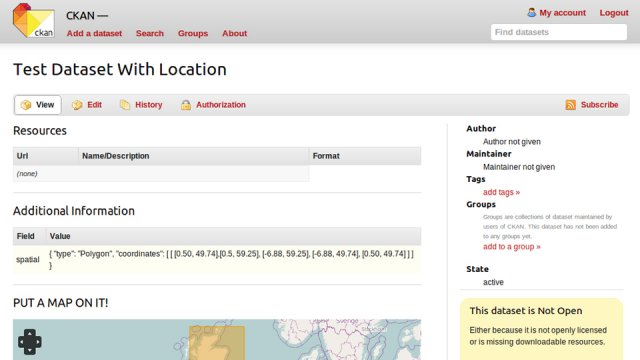The width and height of the screenshot is (640, 360).
Task: Click the Author not given text
Action: pos(512,142)
